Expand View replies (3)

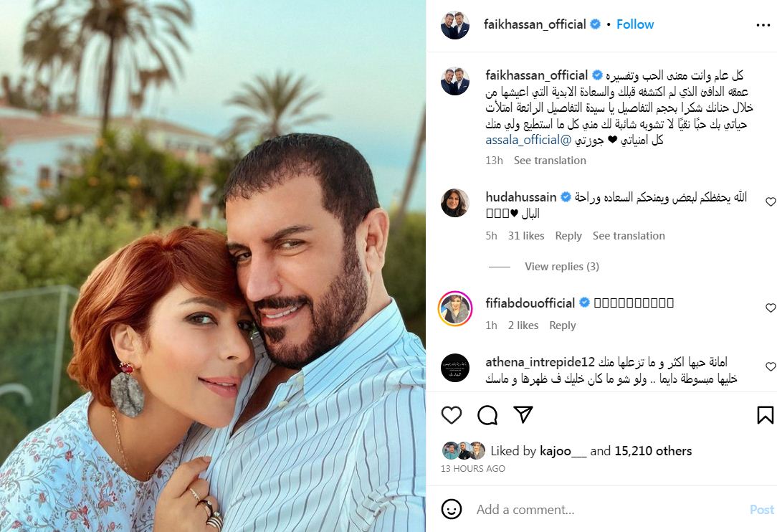tap(562, 267)
